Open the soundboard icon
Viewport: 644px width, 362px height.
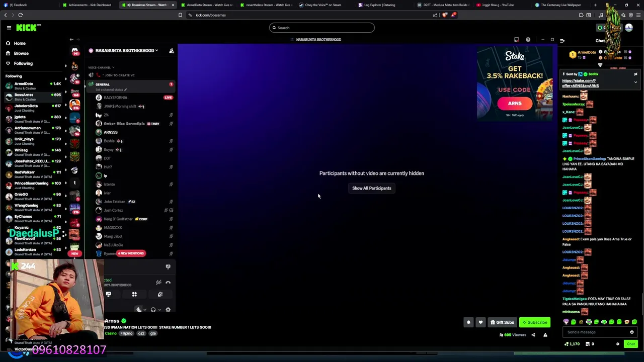[x=160, y=295]
